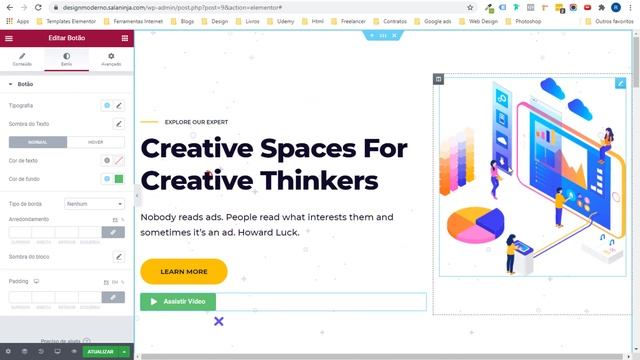Bookmark page with the star icon

coord(470,7)
